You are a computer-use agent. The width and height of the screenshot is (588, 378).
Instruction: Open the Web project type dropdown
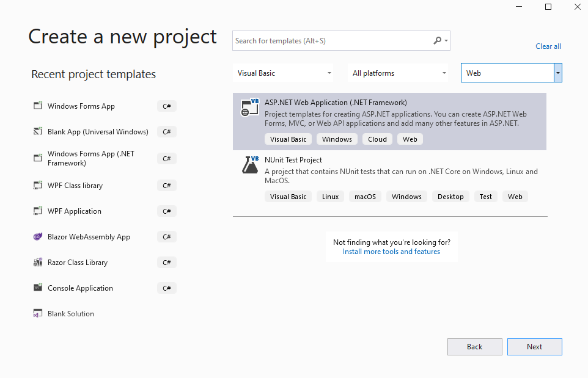click(x=512, y=73)
